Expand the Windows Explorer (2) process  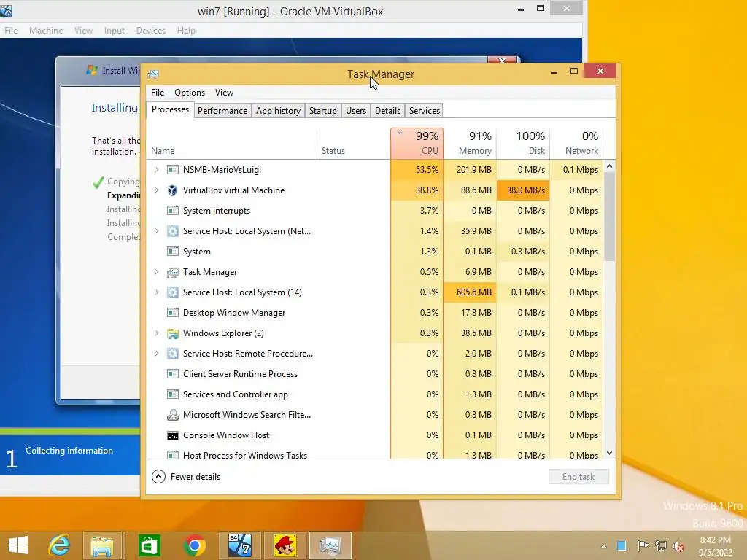(156, 333)
